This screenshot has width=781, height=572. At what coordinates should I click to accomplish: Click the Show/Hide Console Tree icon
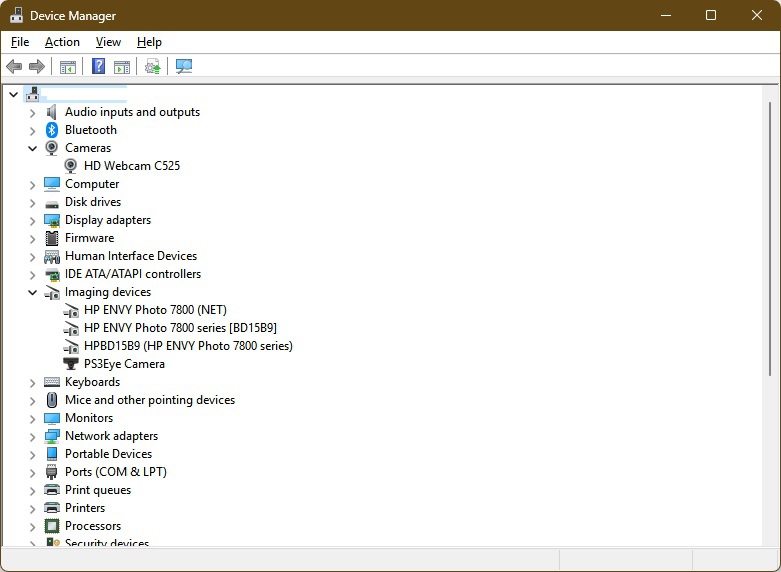pos(68,67)
